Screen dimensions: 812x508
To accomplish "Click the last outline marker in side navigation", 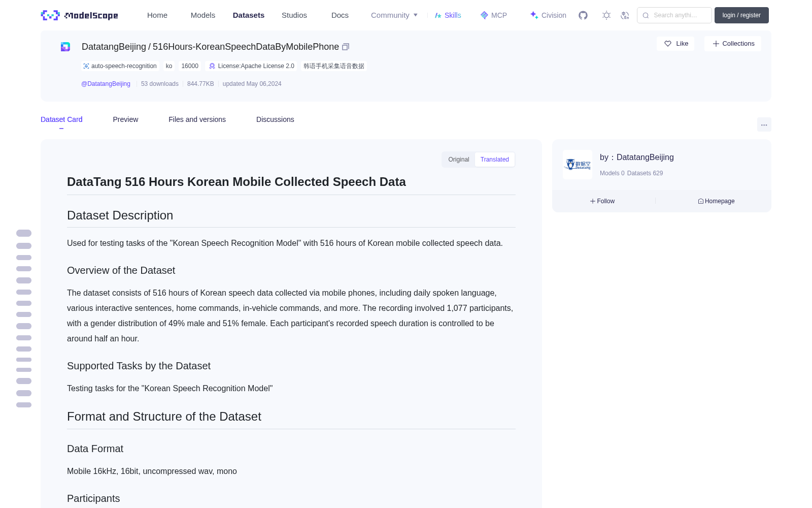I will (24, 405).
